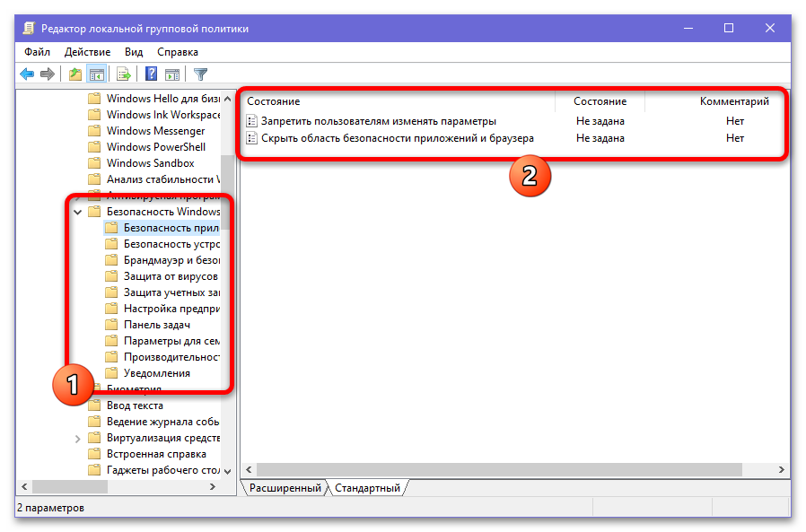
Task: Click the Forward arrow toolbar icon
Action: 48,74
